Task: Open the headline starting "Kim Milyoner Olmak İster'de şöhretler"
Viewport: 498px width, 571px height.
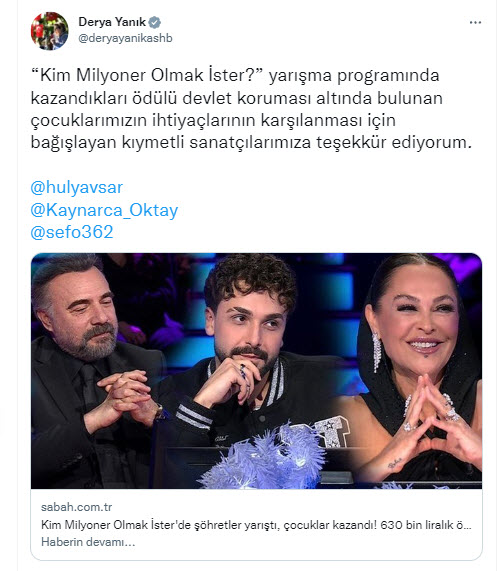Action: click(x=256, y=525)
